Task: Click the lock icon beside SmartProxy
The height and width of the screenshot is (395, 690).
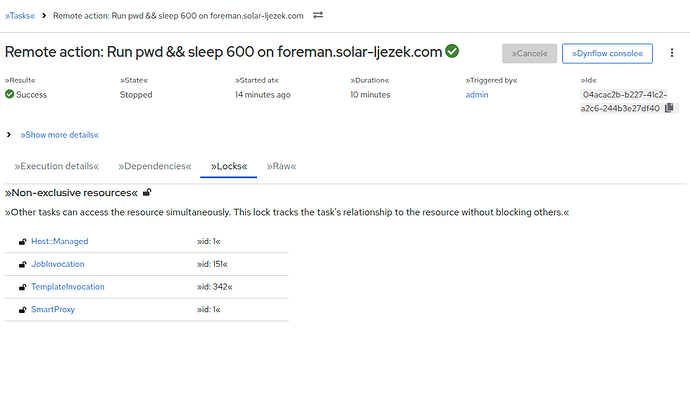Action: [22, 310]
